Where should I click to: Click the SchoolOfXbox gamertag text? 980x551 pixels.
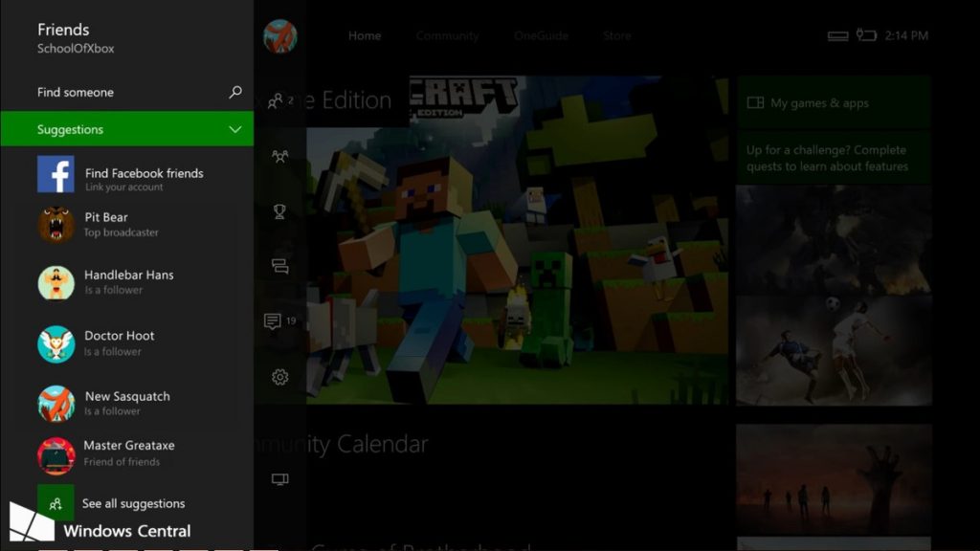click(x=76, y=49)
